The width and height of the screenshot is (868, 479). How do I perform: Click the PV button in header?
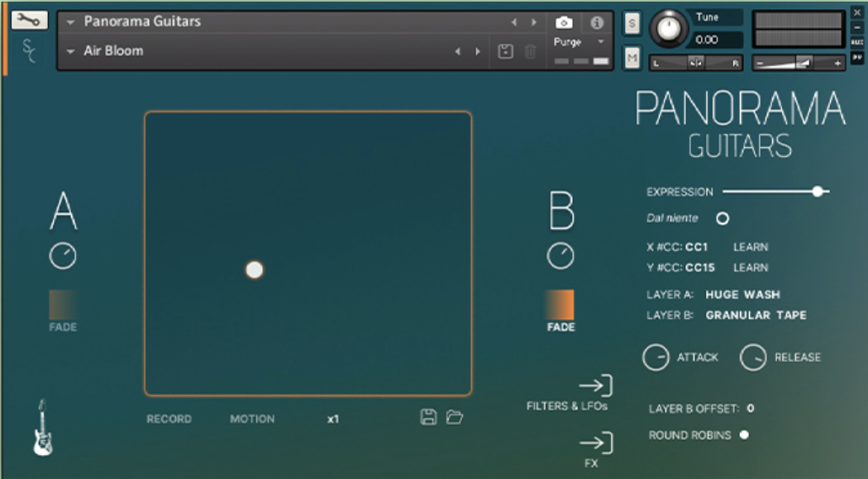[x=857, y=57]
